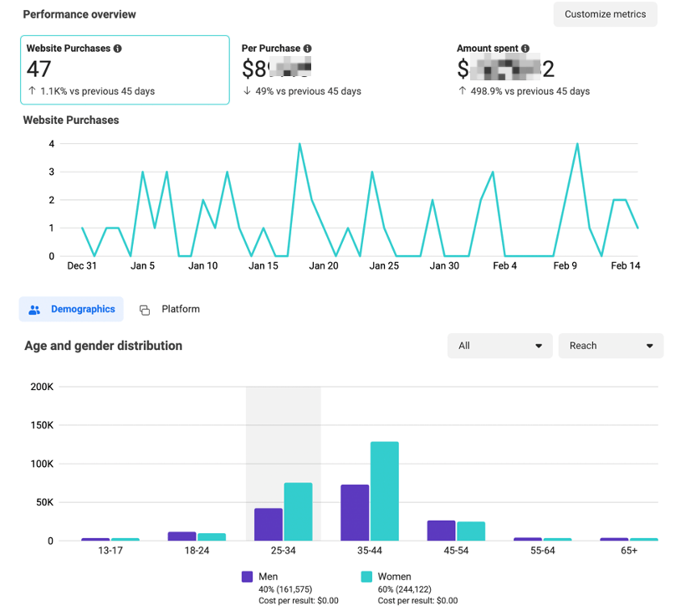Image resolution: width=696 pixels, height=616 pixels.
Task: Select the Amount spent metric card
Action: click(x=552, y=70)
